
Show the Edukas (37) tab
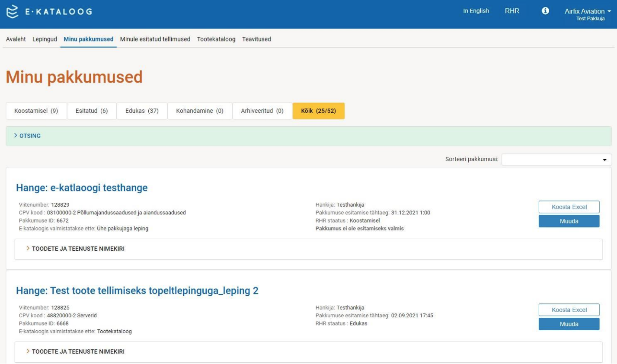click(x=142, y=111)
